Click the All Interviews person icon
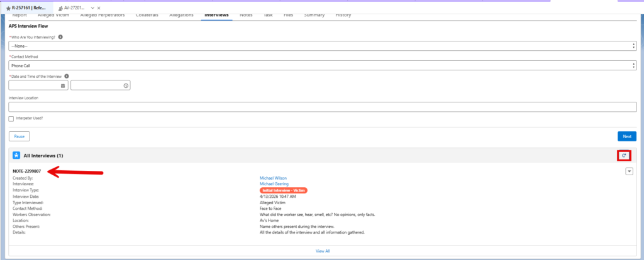This screenshot has height=260, width=644. coord(16,155)
